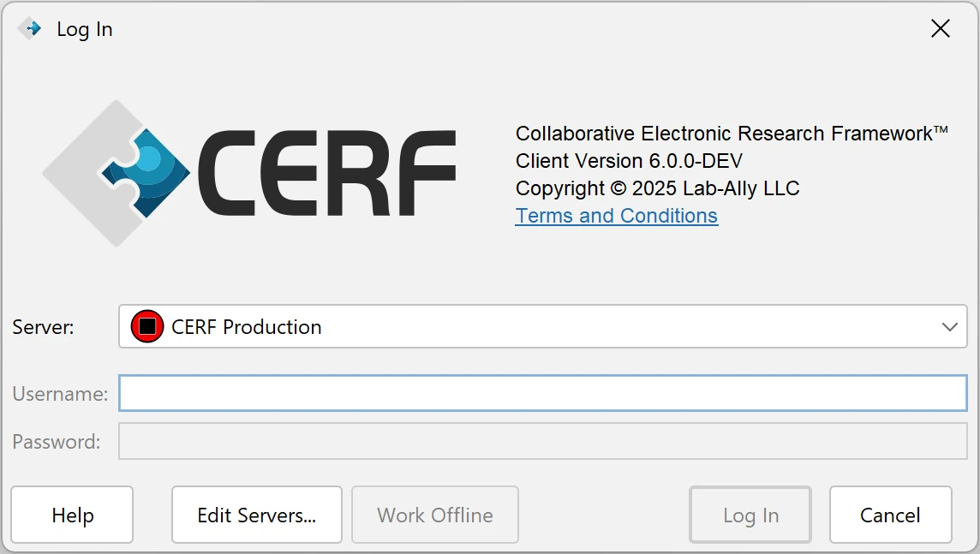The image size is (980, 554).
Task: Choose the Work Offline button
Action: 435,515
